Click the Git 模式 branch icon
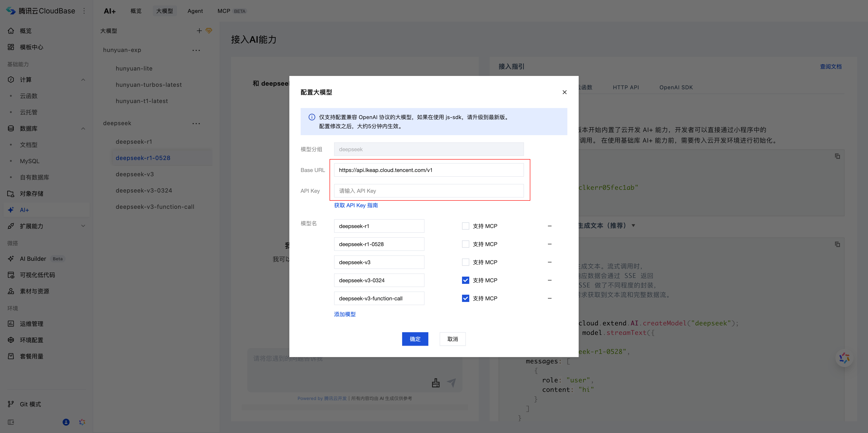The width and height of the screenshot is (868, 433). pos(11,404)
